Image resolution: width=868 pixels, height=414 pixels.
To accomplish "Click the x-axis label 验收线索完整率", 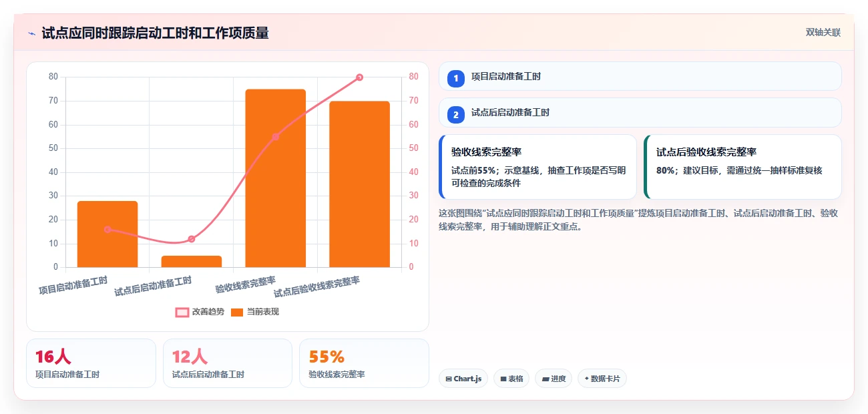I will coord(246,284).
